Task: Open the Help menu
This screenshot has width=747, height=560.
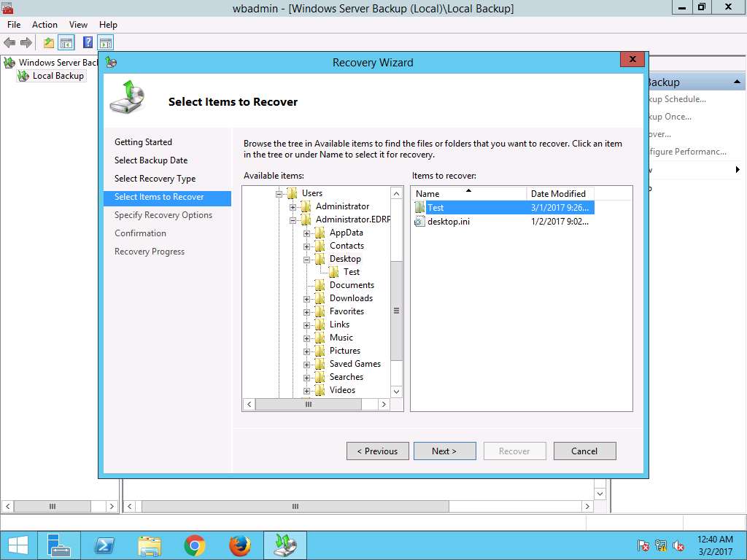Action: pos(108,24)
